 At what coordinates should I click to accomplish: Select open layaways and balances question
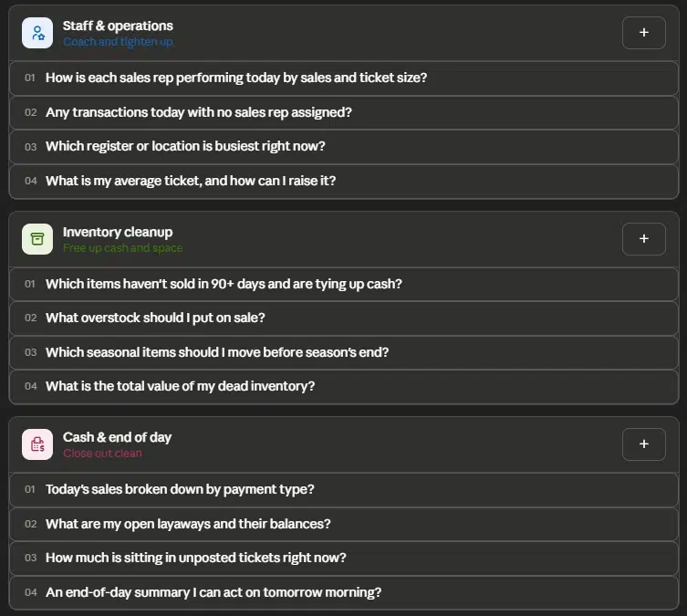coord(344,524)
